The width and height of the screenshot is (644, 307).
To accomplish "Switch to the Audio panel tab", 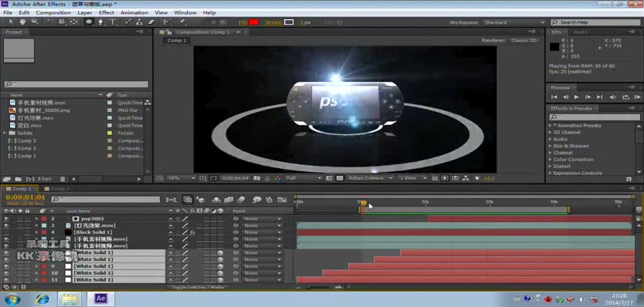I will click(x=580, y=32).
